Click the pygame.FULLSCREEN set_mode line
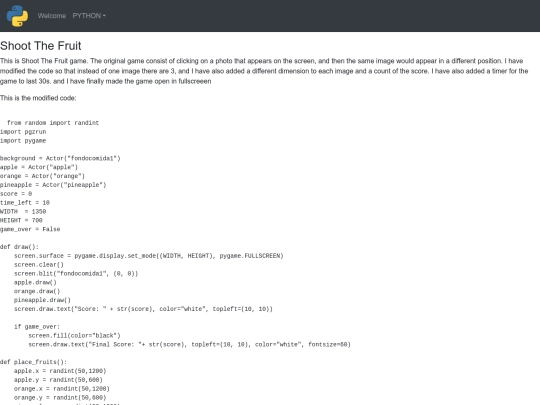This screenshot has width=540, height=405. point(149,256)
